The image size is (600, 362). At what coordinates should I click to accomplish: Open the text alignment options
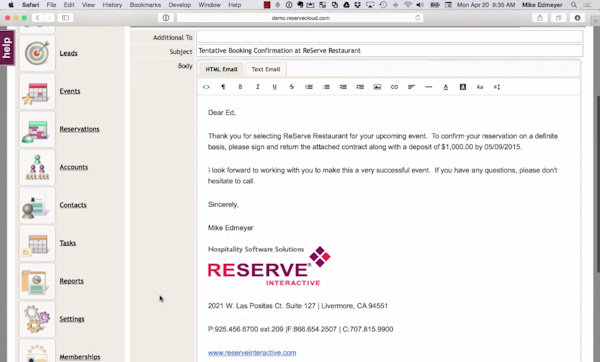[411, 87]
